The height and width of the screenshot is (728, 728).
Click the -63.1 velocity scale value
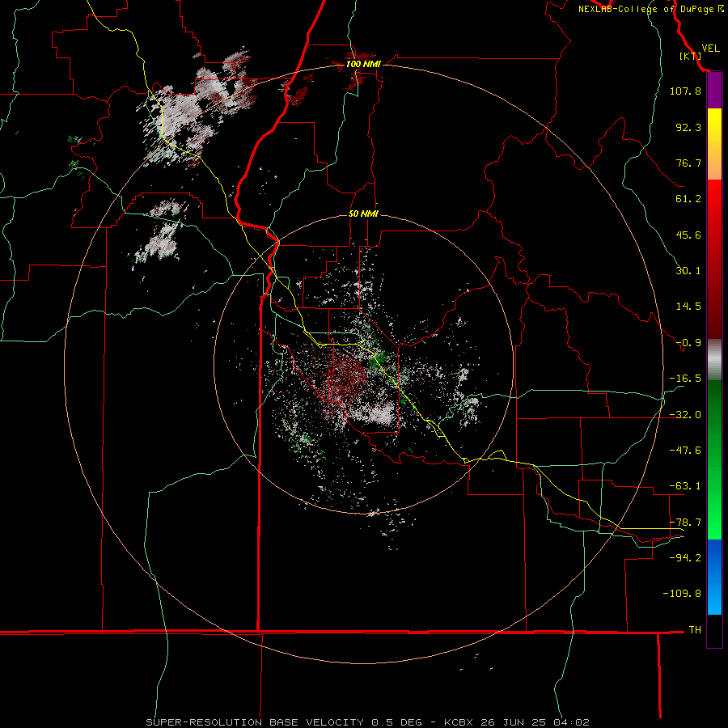tap(685, 486)
